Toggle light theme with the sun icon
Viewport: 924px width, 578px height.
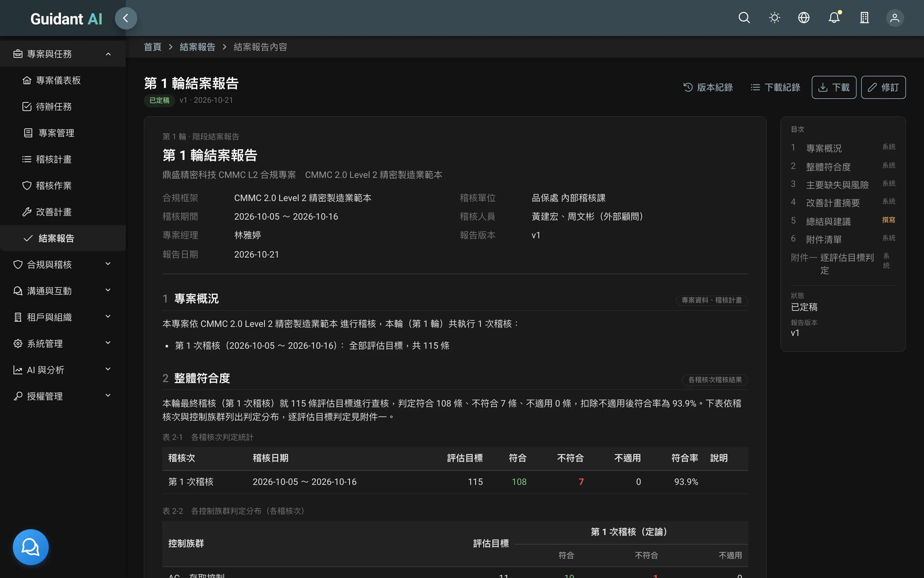[774, 18]
